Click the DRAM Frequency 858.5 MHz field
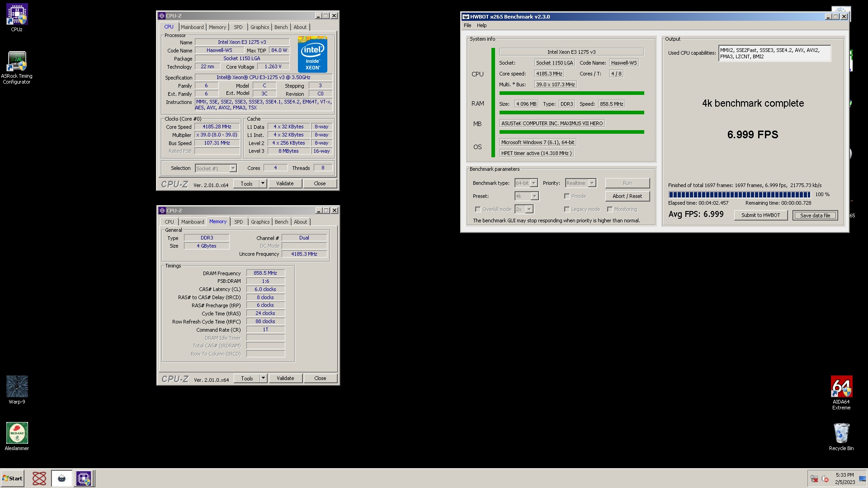Screen dimensions: 868x488 click(265, 273)
